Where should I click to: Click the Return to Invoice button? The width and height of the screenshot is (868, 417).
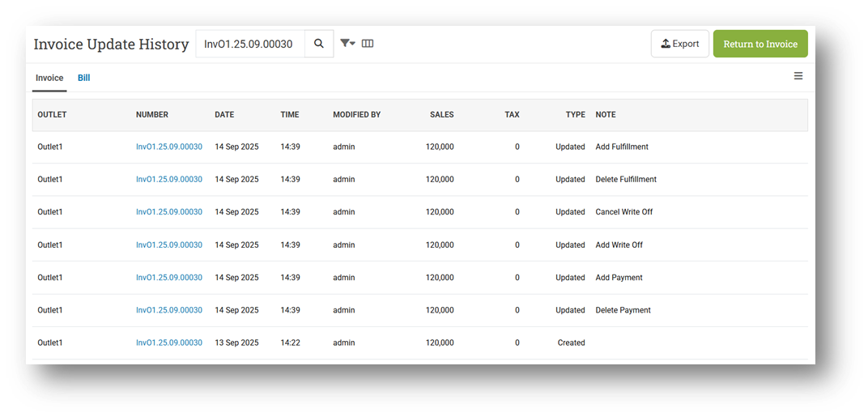(760, 44)
